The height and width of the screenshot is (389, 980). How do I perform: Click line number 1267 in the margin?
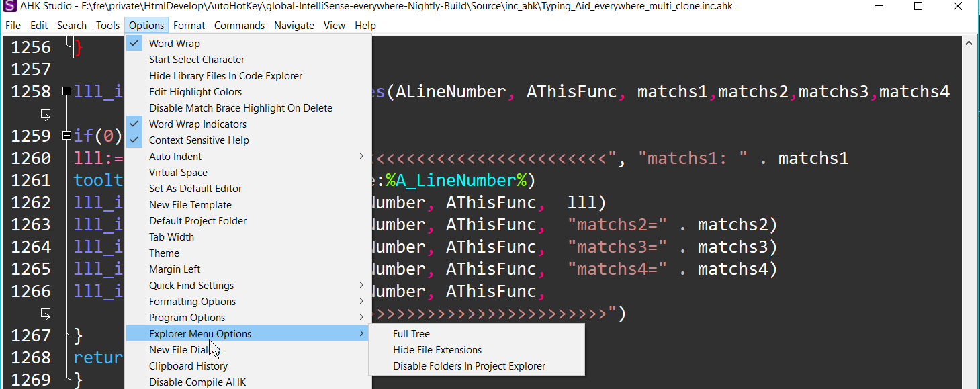(31, 335)
